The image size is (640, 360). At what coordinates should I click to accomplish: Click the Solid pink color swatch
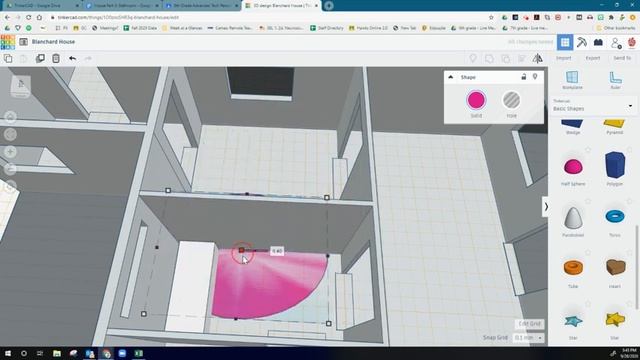pos(476,100)
